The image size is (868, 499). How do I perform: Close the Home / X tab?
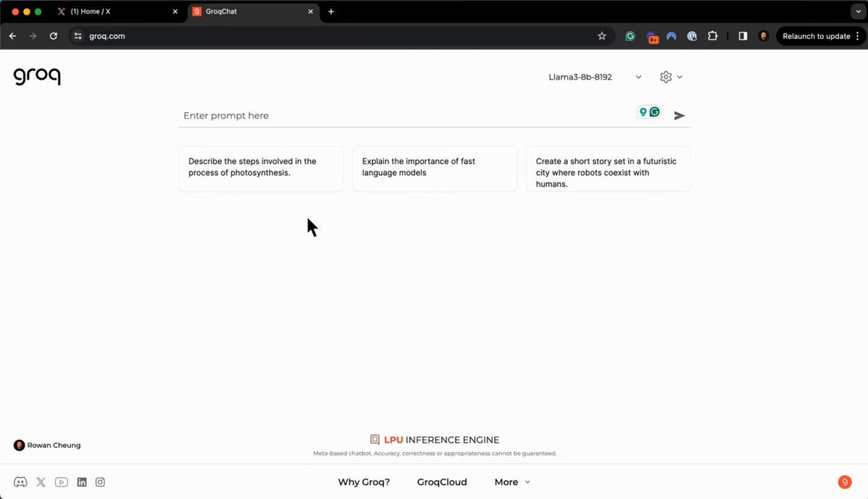tap(175, 12)
